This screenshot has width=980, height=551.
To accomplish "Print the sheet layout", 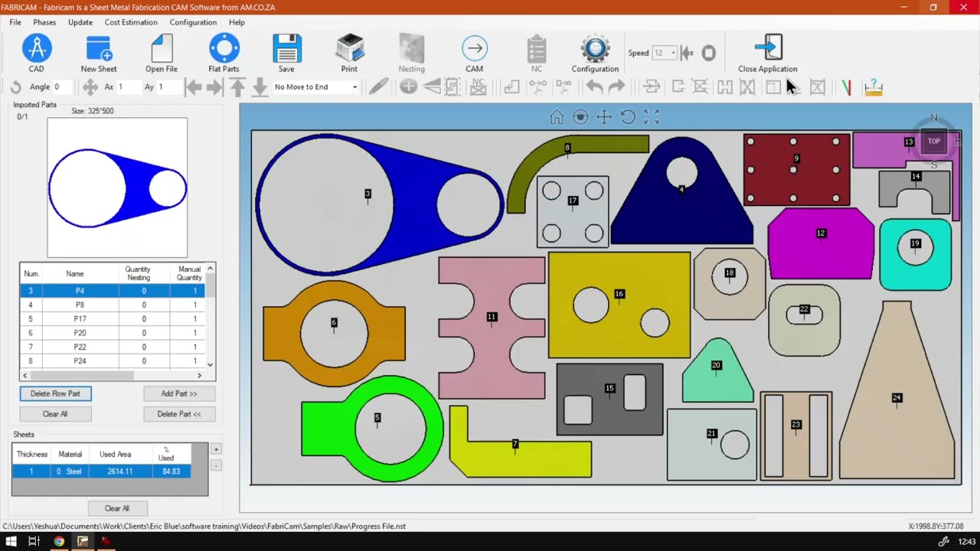I will tap(349, 50).
